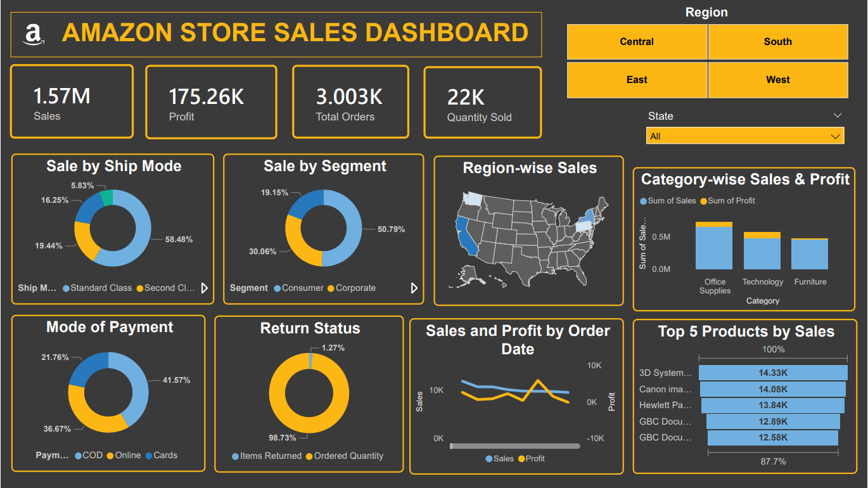Select the 50.79% Consumer donut slice
Screen dimensions: 868x488
click(x=354, y=228)
